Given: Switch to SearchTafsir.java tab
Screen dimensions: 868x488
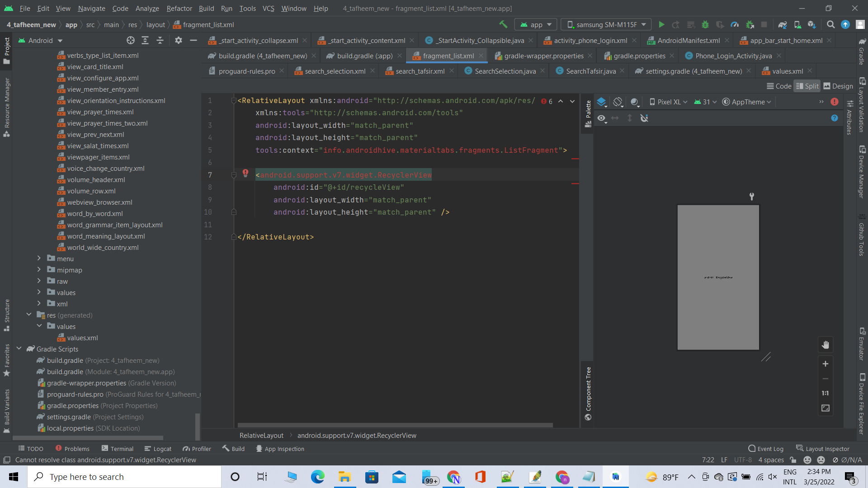Looking at the screenshot, I should click(x=590, y=71).
